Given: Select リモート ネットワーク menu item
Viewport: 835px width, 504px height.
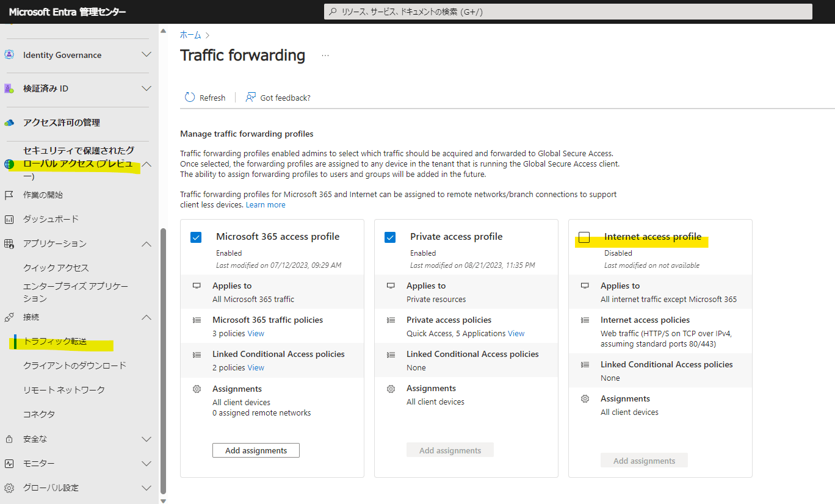Looking at the screenshot, I should coord(64,390).
